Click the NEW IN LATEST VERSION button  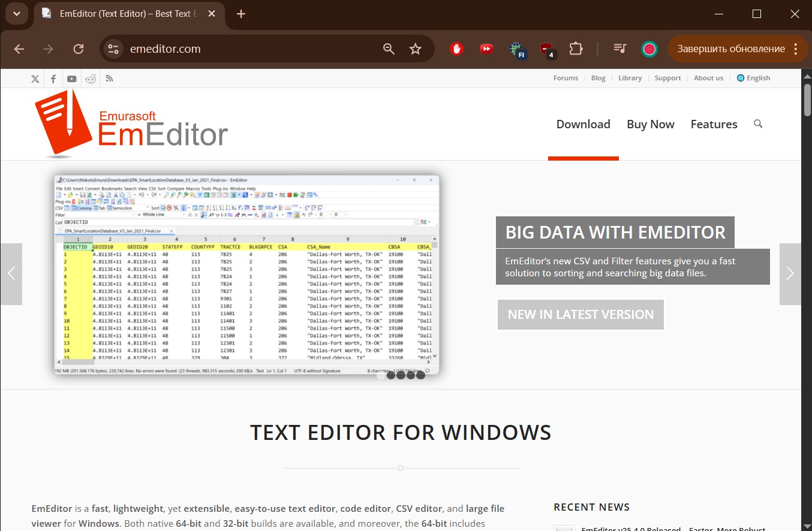click(581, 315)
